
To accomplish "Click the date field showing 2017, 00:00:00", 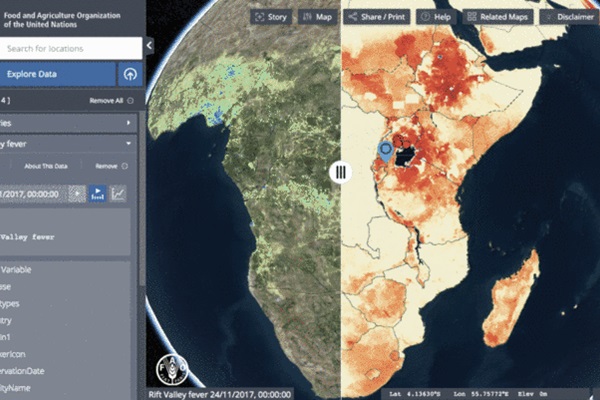I will coord(33,194).
